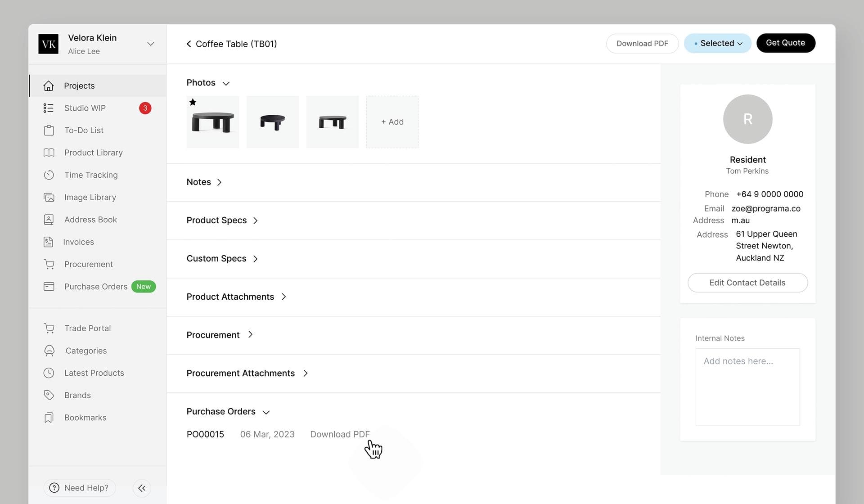864x504 pixels.
Task: Click the question mark help icon
Action: pos(54,488)
